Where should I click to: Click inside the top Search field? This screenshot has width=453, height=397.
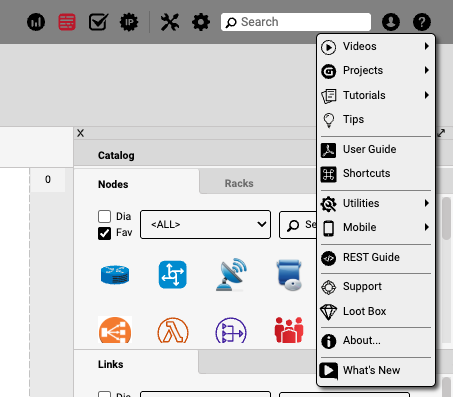[296, 22]
